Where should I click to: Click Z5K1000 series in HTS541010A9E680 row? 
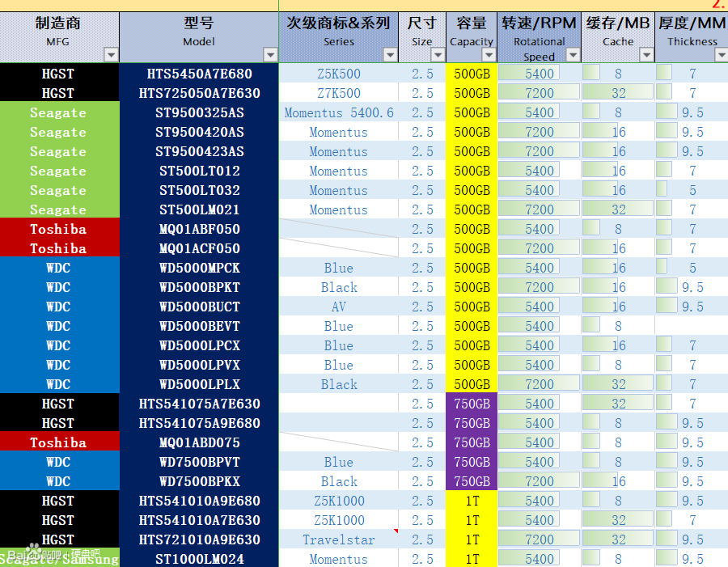pos(338,501)
